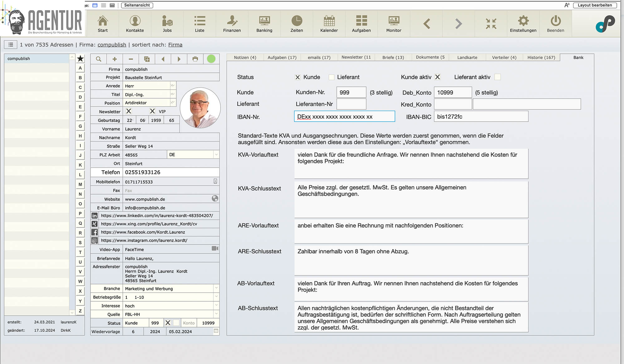
Task: Open the Finanzen module
Action: click(232, 24)
